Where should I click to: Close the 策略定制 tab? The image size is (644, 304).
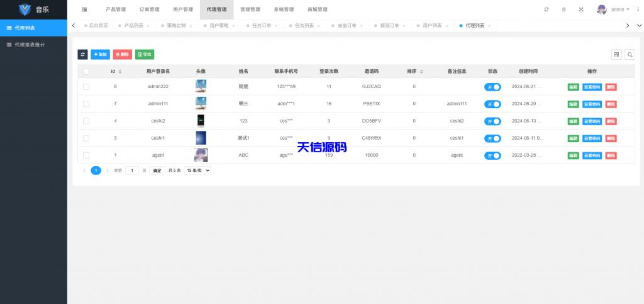pyautogui.click(x=191, y=26)
